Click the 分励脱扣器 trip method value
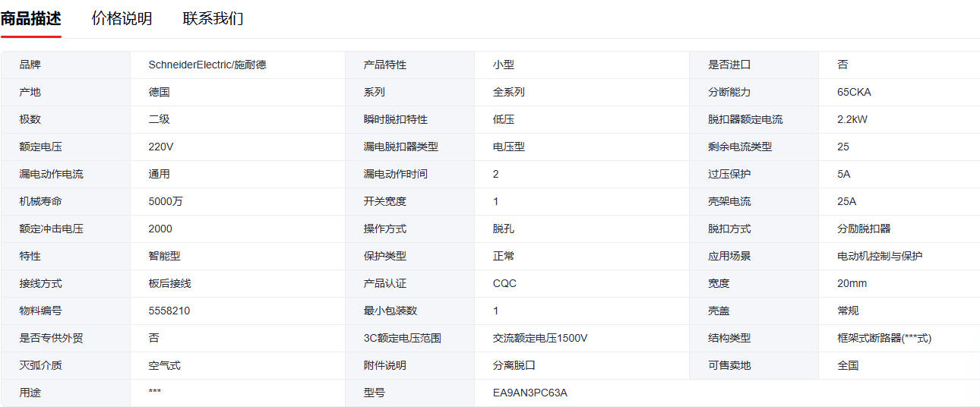Viewport: 980px width, 407px height. coord(864,229)
